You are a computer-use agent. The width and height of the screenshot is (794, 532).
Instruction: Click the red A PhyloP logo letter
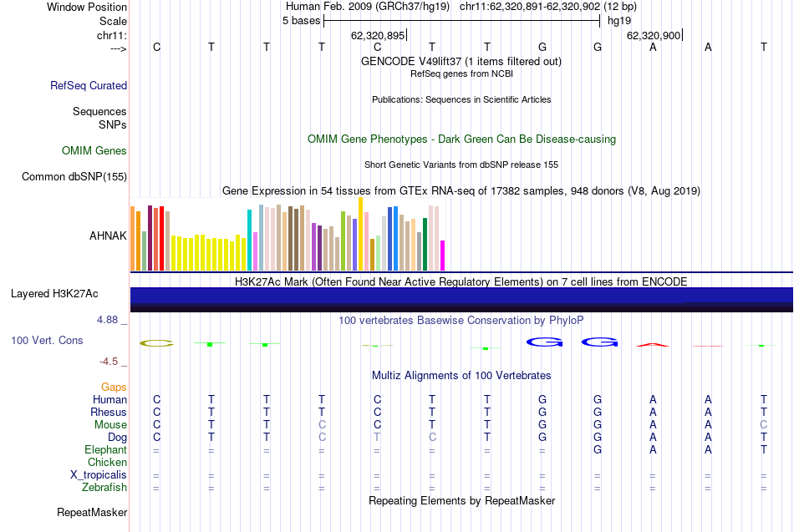coord(652,345)
